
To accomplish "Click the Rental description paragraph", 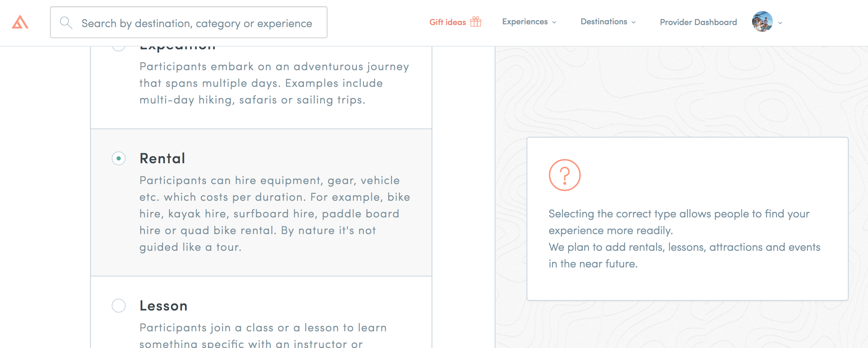I will [x=275, y=214].
